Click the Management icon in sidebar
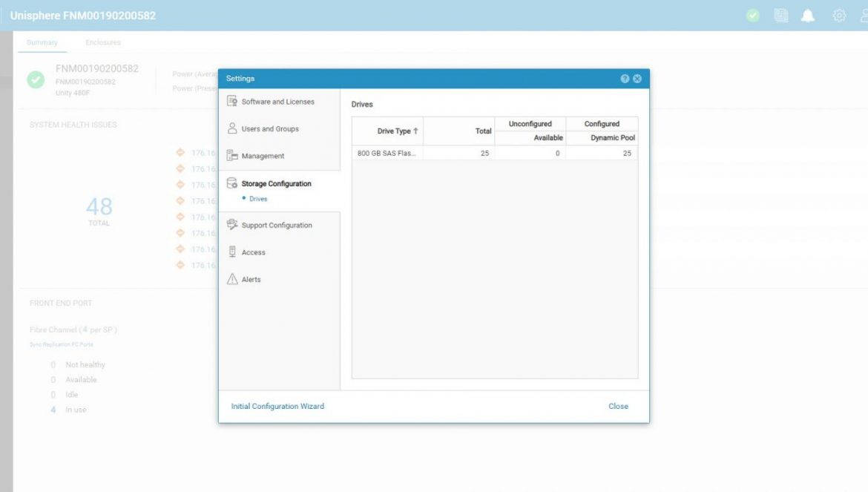Viewport: 868px width, 492px height. [x=232, y=156]
